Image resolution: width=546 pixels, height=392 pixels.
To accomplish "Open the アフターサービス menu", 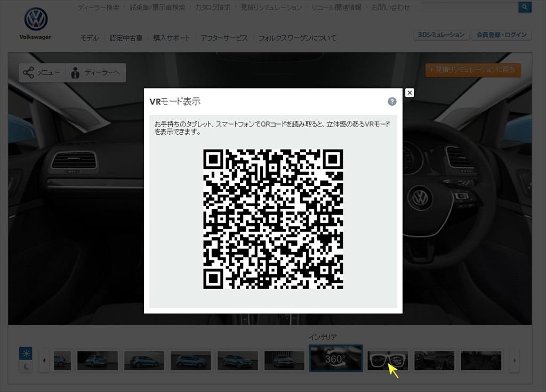I will [224, 38].
